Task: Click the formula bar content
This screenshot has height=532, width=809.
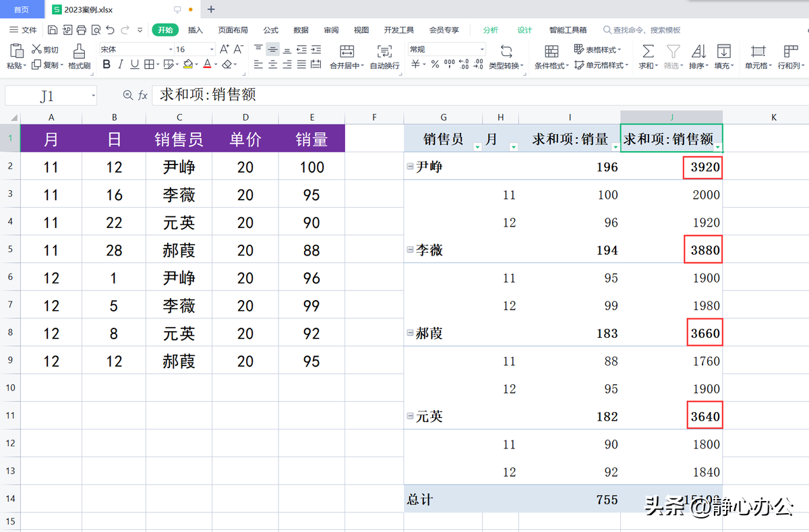Action: [480, 96]
